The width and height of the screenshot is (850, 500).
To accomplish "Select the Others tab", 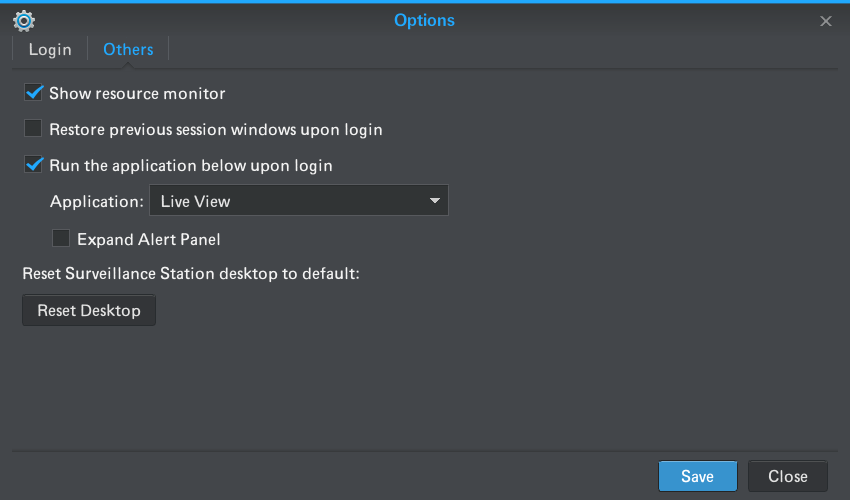I will [128, 49].
